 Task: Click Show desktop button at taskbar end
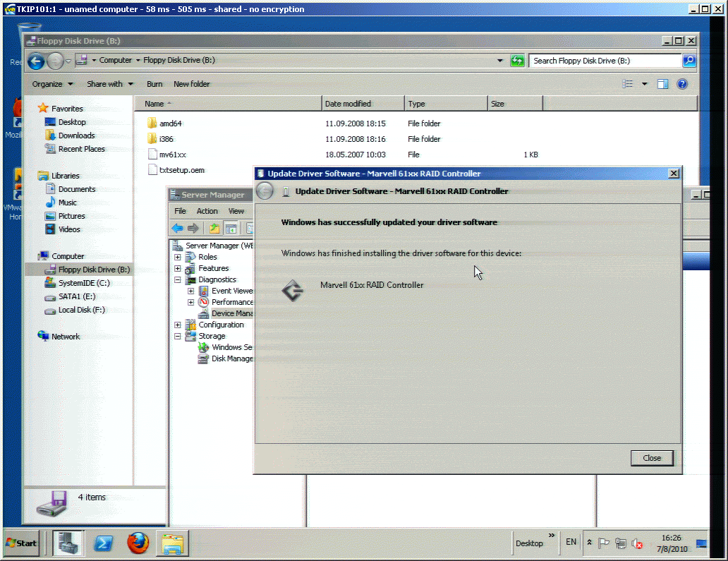point(701,543)
